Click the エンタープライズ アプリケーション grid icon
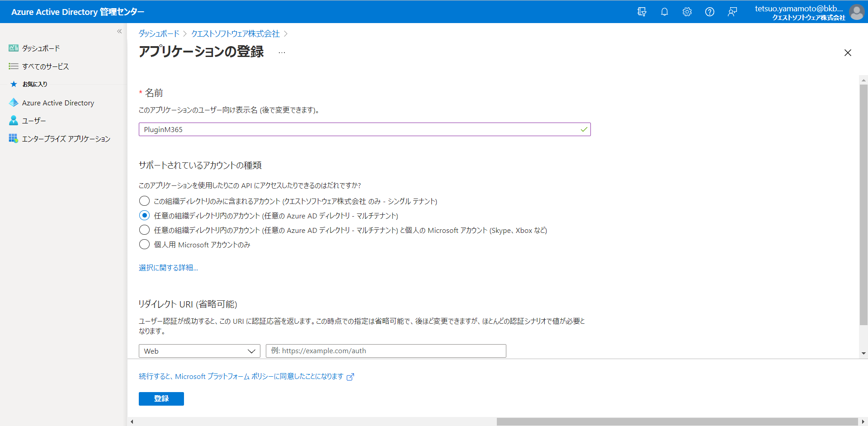Viewport: 868px width, 426px height. click(x=14, y=138)
